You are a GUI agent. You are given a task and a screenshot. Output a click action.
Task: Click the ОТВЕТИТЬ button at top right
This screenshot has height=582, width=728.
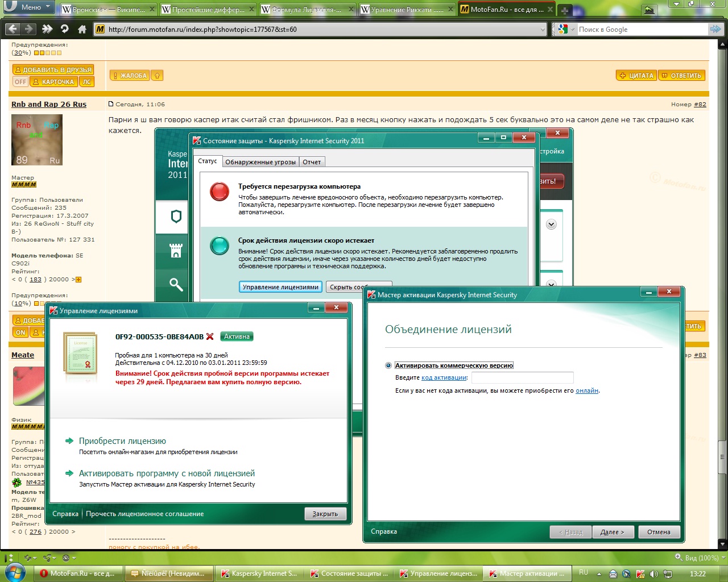(681, 76)
